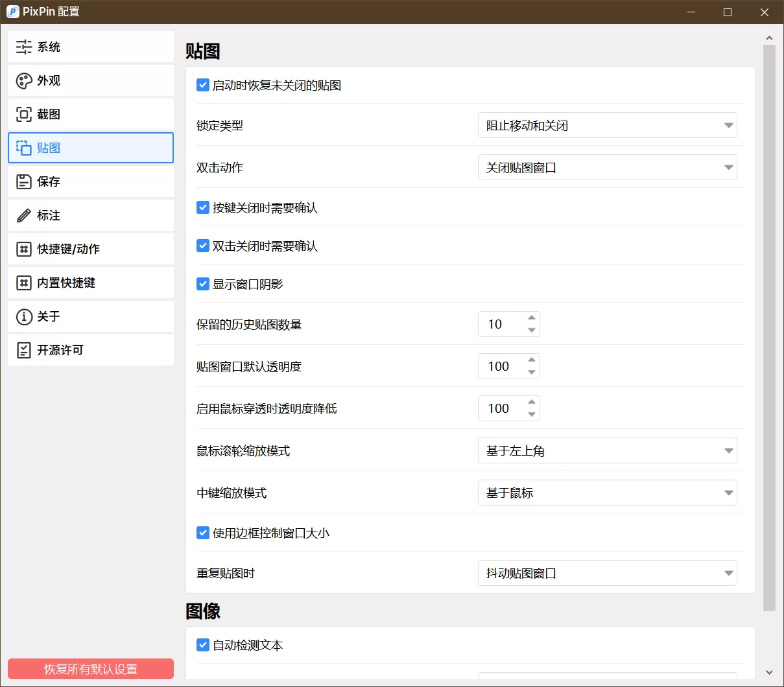The width and height of the screenshot is (784, 687).
Task: Increase 保留的历史贴图数量 with up arrow
Action: tap(532, 319)
